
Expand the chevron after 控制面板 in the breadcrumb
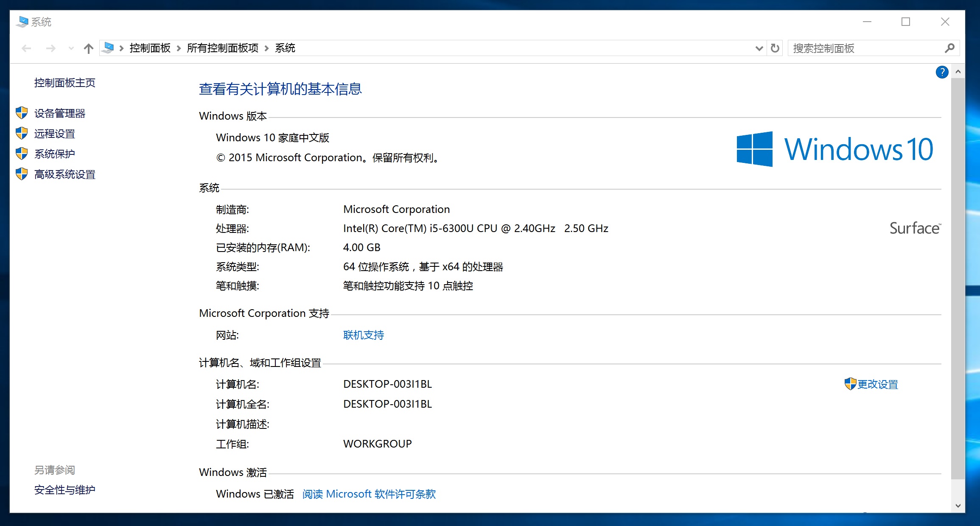pyautogui.click(x=179, y=48)
